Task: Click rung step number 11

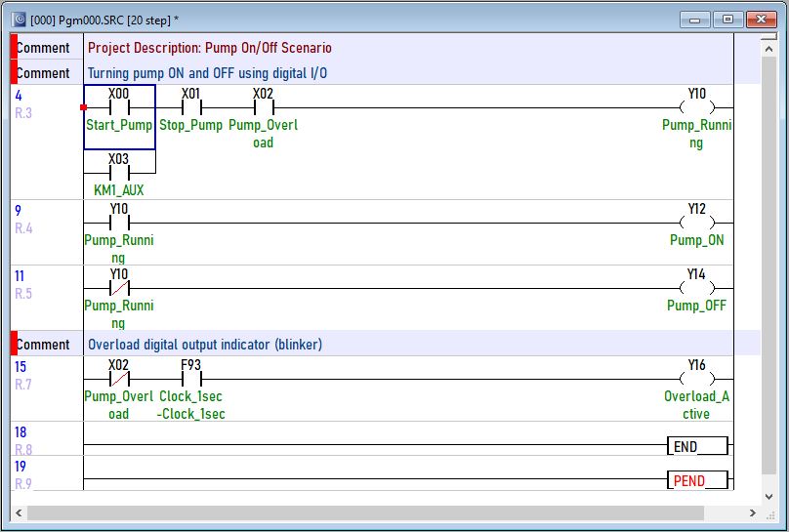Action: coord(20,276)
